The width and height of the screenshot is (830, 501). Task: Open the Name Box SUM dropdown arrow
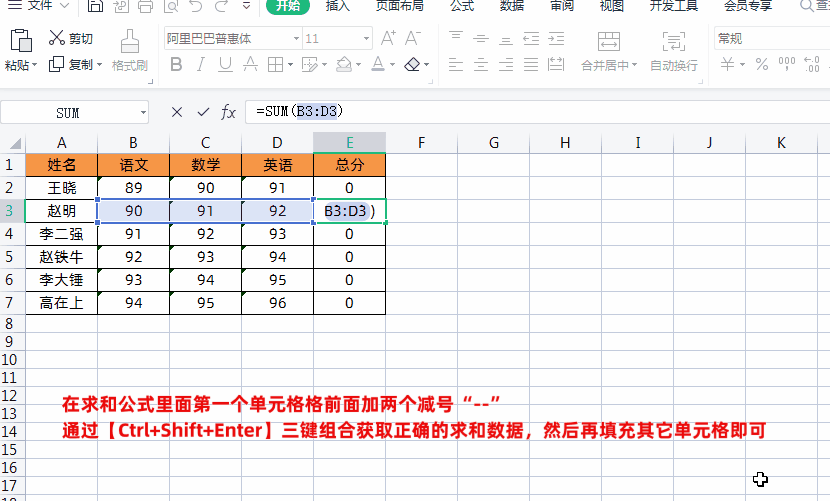click(143, 113)
